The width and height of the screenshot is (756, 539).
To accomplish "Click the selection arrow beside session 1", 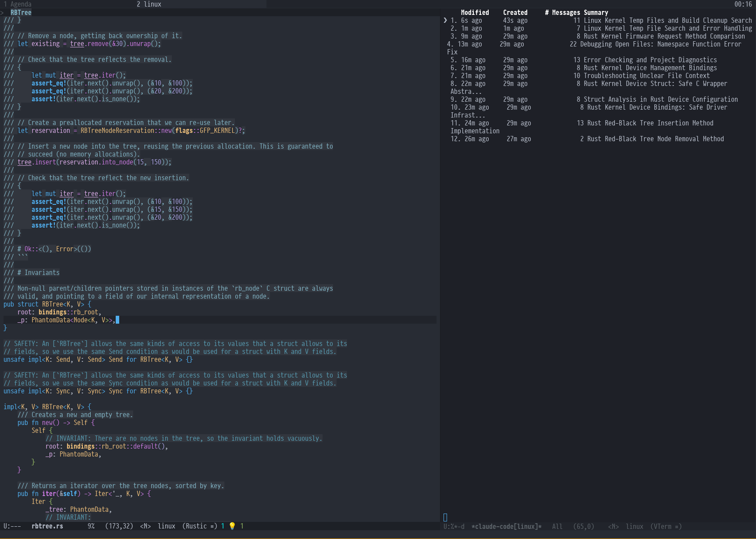I will (x=445, y=21).
